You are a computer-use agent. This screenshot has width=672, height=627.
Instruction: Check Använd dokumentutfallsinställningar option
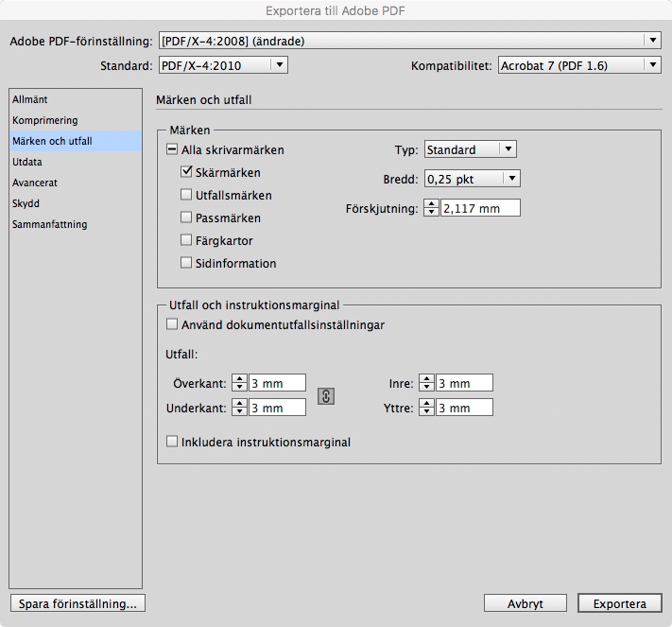click(172, 324)
